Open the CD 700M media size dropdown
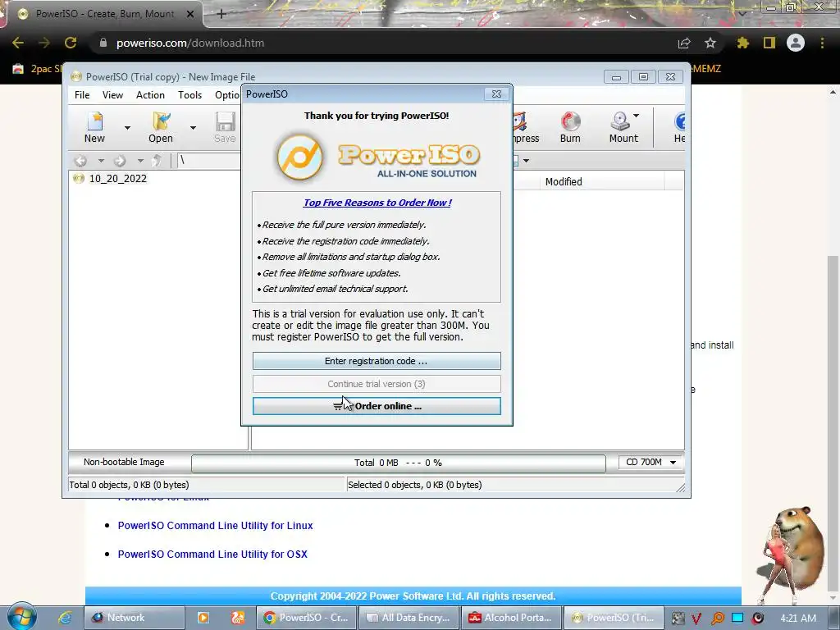The height and width of the screenshot is (630, 840). coord(651,462)
